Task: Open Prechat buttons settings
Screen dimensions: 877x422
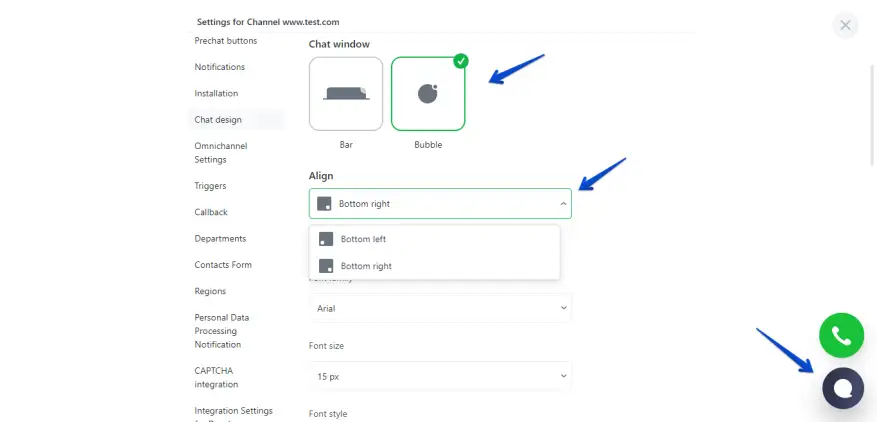Action: tap(225, 41)
